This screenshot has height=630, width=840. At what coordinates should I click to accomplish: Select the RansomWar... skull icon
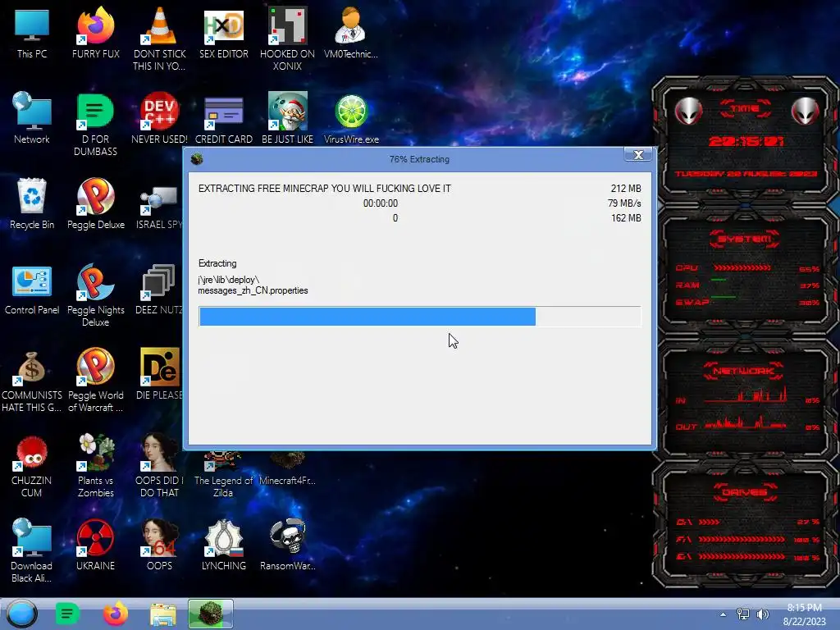(287, 545)
